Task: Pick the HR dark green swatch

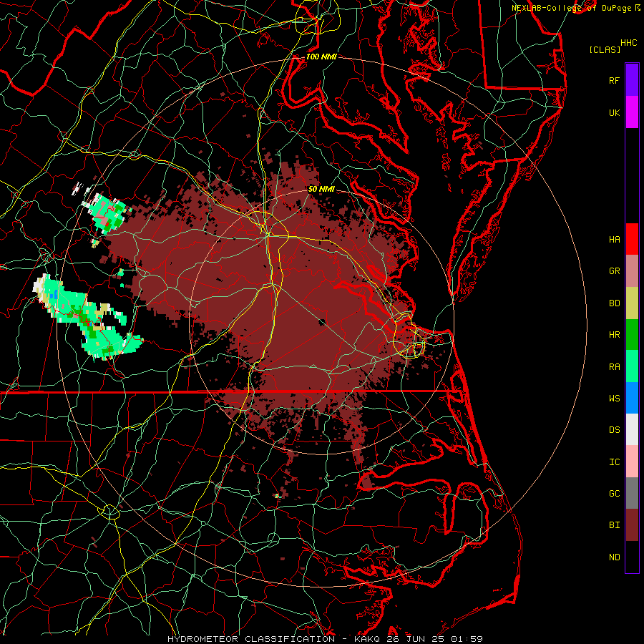Action: 632,334
